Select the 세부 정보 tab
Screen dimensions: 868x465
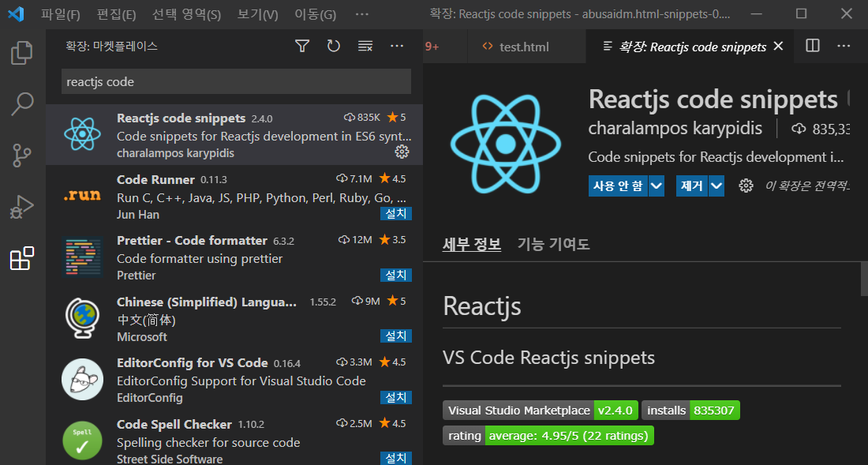(472, 244)
